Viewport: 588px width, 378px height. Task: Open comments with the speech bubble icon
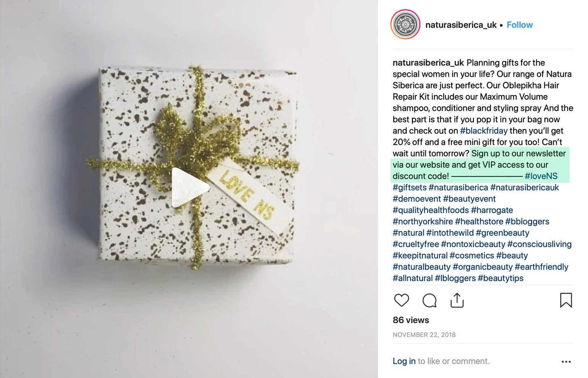pos(430,300)
